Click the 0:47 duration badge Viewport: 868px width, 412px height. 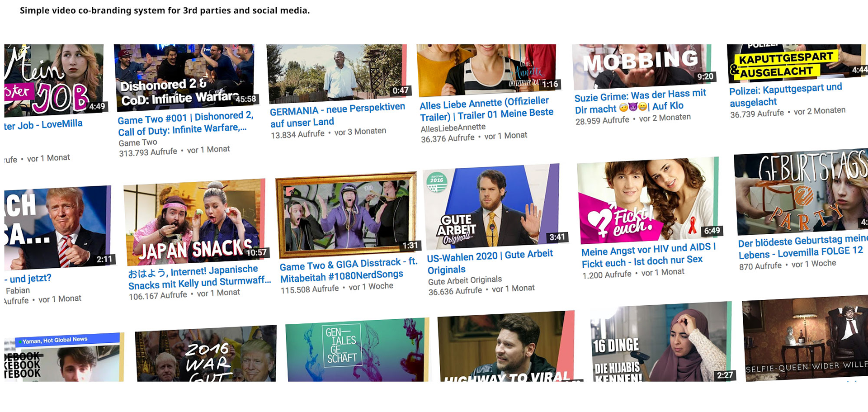click(x=401, y=90)
